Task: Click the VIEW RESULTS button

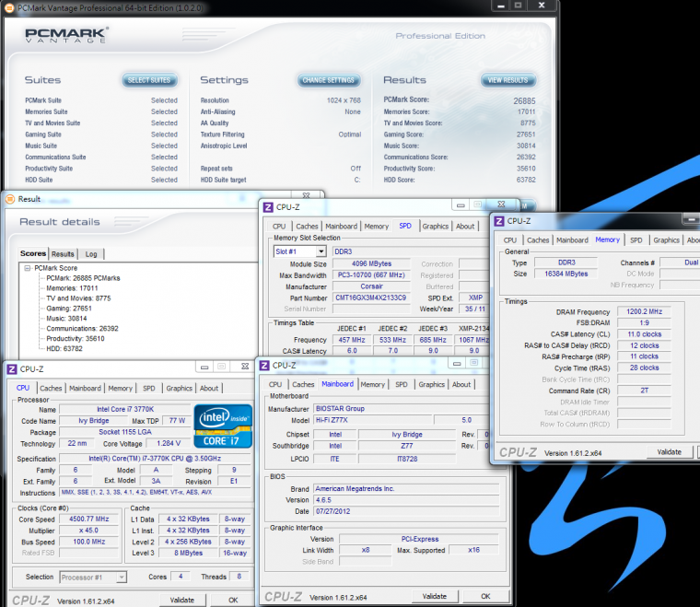Action: click(508, 80)
